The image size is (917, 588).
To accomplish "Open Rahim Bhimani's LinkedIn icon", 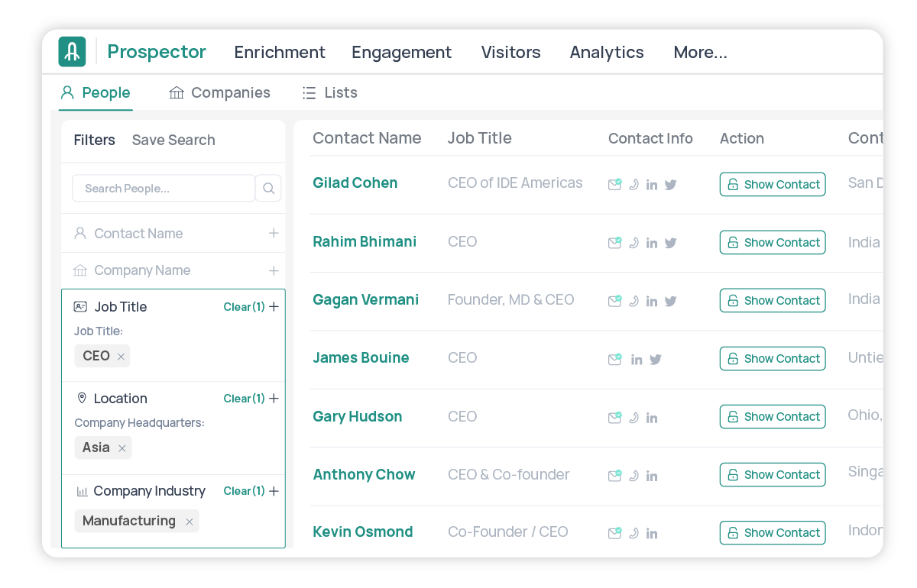I will (x=652, y=242).
